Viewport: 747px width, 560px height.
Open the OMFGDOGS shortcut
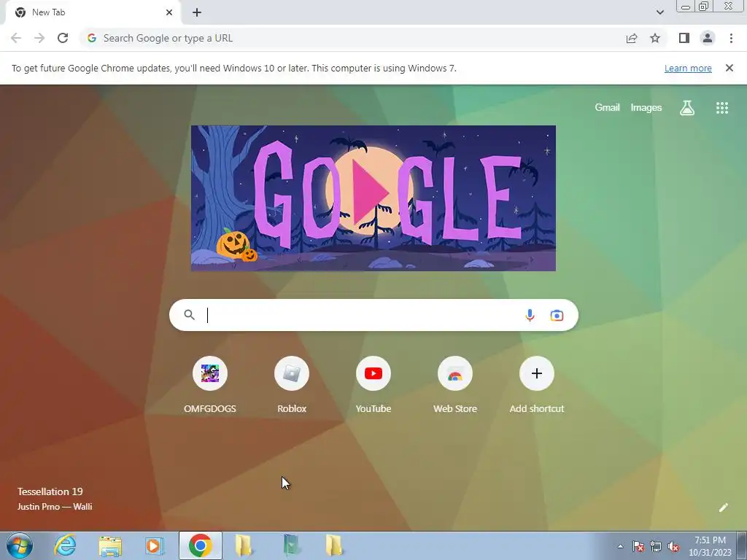pyautogui.click(x=210, y=385)
